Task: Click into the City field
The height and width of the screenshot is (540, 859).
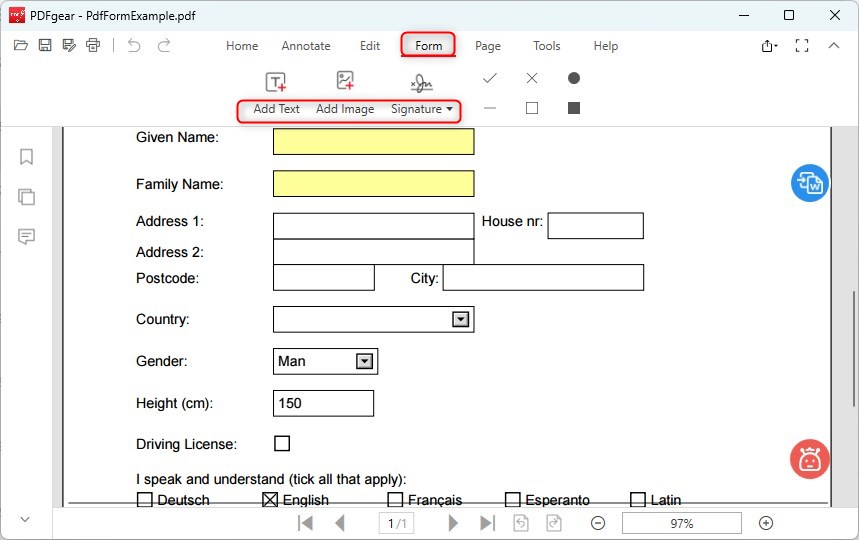Action: click(x=543, y=278)
